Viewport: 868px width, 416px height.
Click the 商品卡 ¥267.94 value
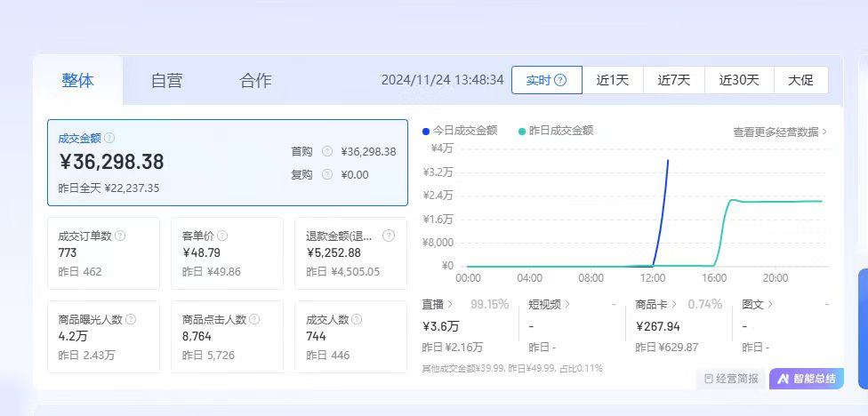point(657,326)
